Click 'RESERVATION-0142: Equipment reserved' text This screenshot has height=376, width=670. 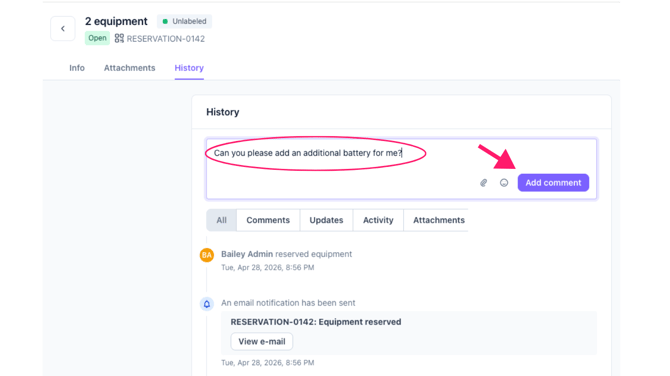316,322
